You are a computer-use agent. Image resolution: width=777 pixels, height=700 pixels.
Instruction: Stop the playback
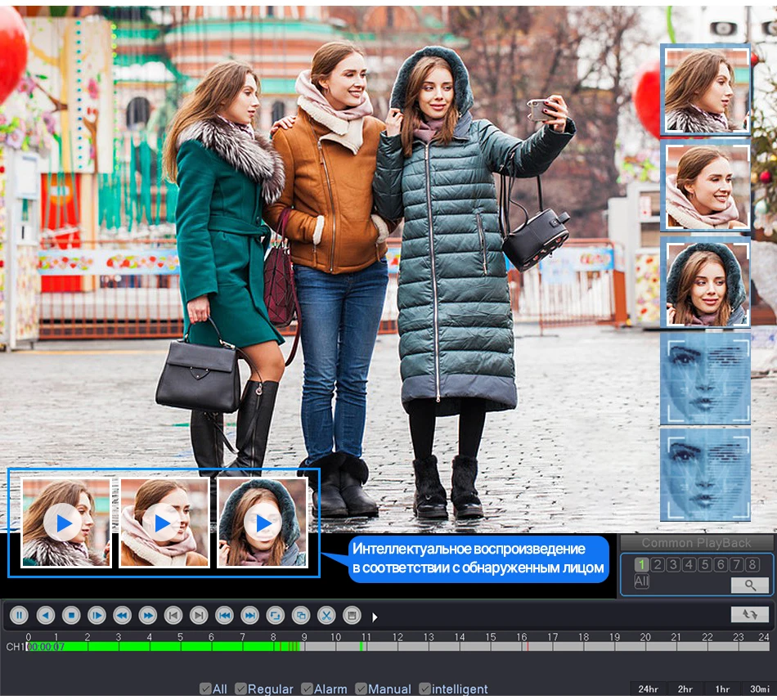pos(71,615)
